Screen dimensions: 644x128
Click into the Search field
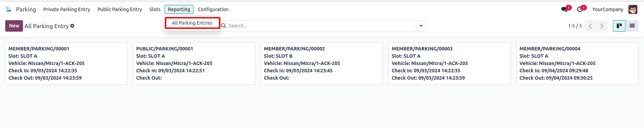(321, 26)
